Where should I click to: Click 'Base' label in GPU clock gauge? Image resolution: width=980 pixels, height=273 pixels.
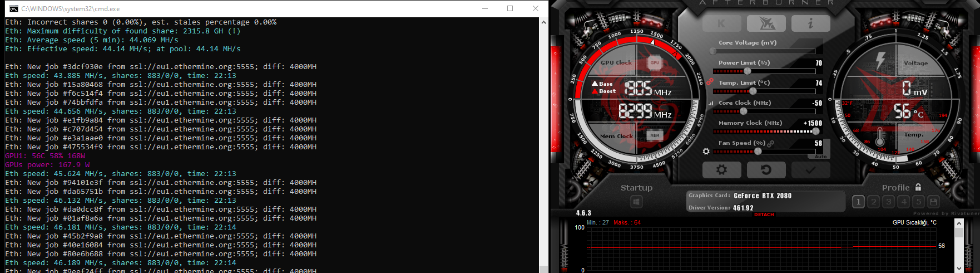[606, 84]
